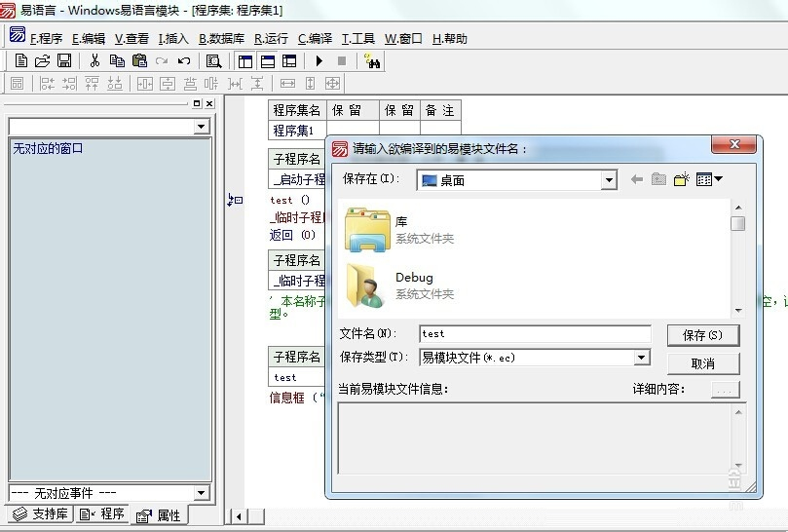Open the W.窗口 menu

click(403, 39)
